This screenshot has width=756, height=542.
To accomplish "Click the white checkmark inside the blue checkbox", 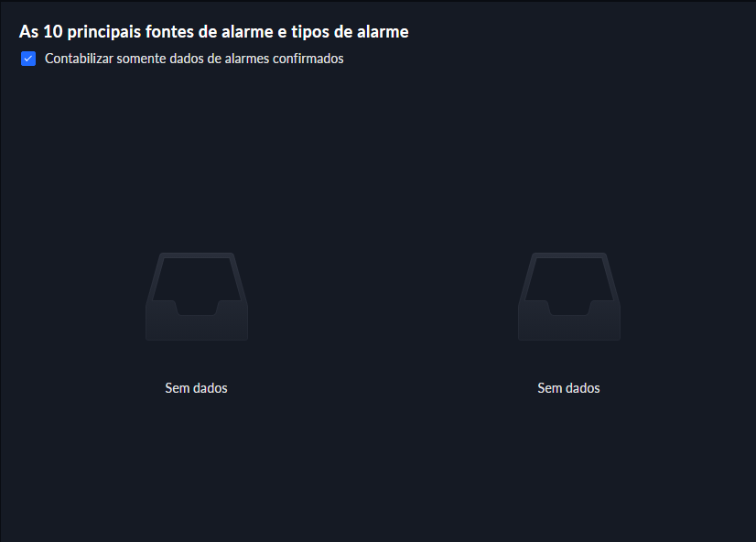I will [x=28, y=59].
